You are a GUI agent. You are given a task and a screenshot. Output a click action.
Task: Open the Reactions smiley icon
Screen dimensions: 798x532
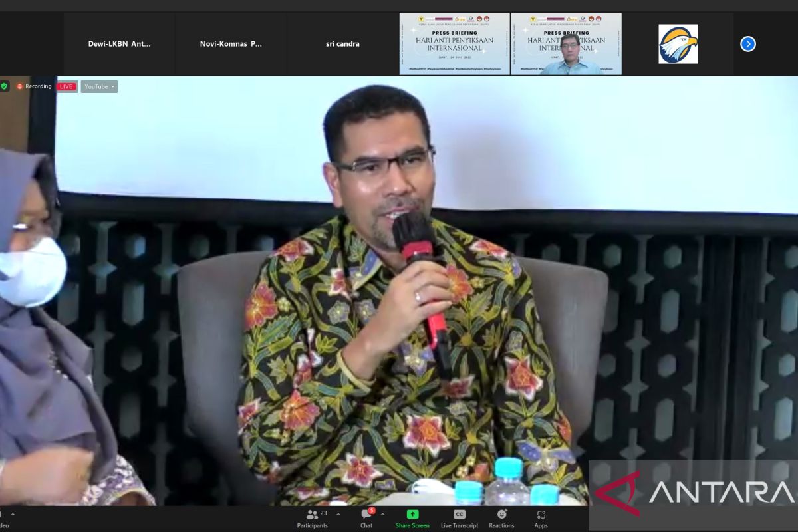502,513
